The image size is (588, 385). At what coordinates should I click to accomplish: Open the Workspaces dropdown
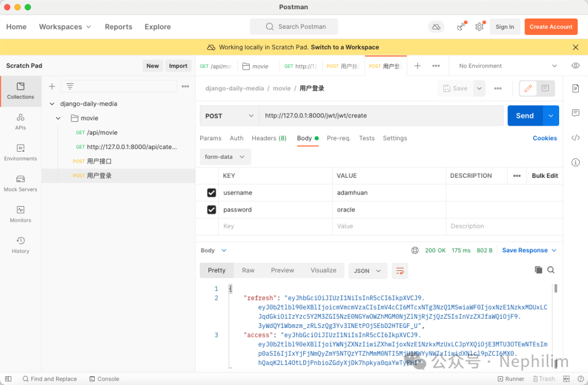click(x=65, y=27)
